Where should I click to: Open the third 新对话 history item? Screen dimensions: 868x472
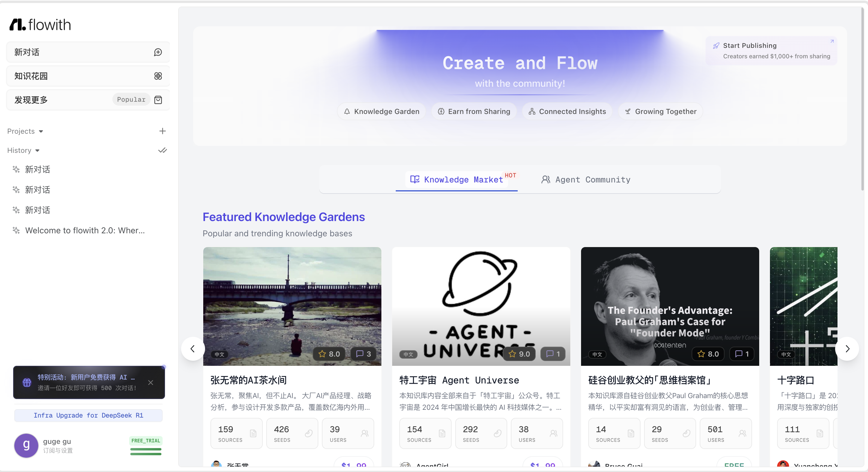pos(37,210)
